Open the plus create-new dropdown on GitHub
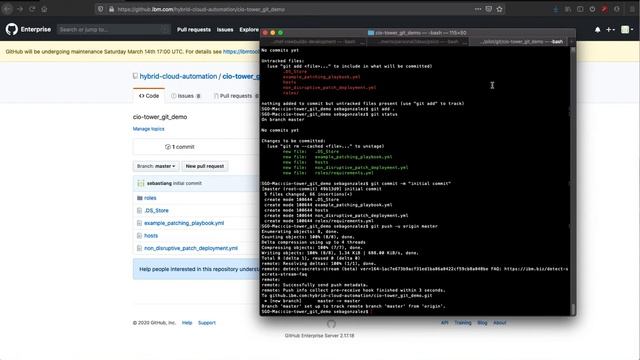 coord(610,30)
